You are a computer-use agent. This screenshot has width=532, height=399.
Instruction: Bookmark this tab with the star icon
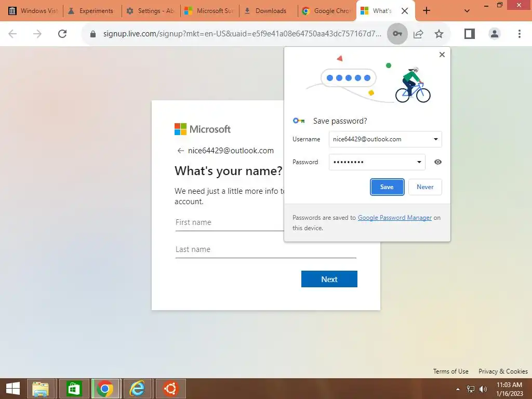click(x=439, y=34)
